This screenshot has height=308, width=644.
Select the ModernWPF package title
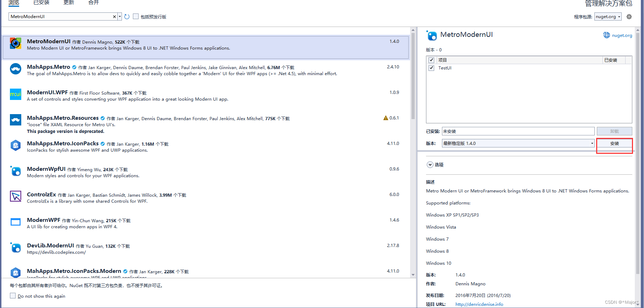pos(44,220)
